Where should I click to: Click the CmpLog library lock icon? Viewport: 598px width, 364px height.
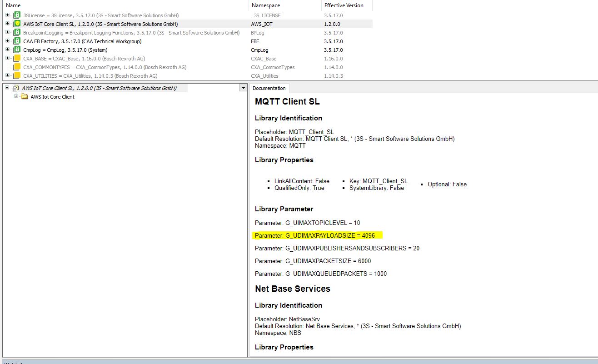(17, 50)
